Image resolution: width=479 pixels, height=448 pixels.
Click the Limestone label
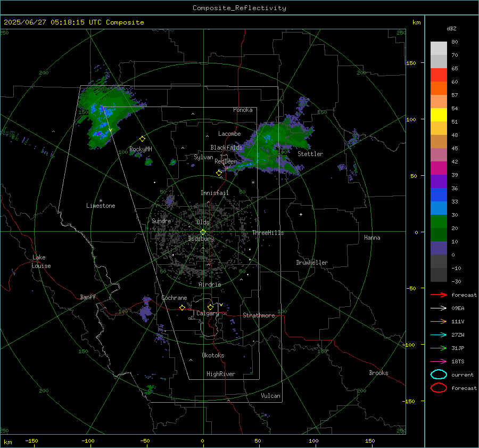click(x=101, y=206)
